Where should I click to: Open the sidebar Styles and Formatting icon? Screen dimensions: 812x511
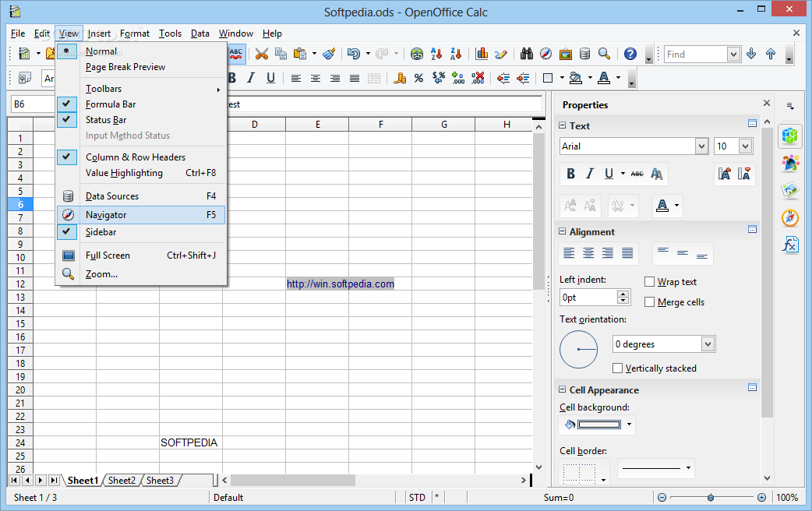(x=789, y=164)
